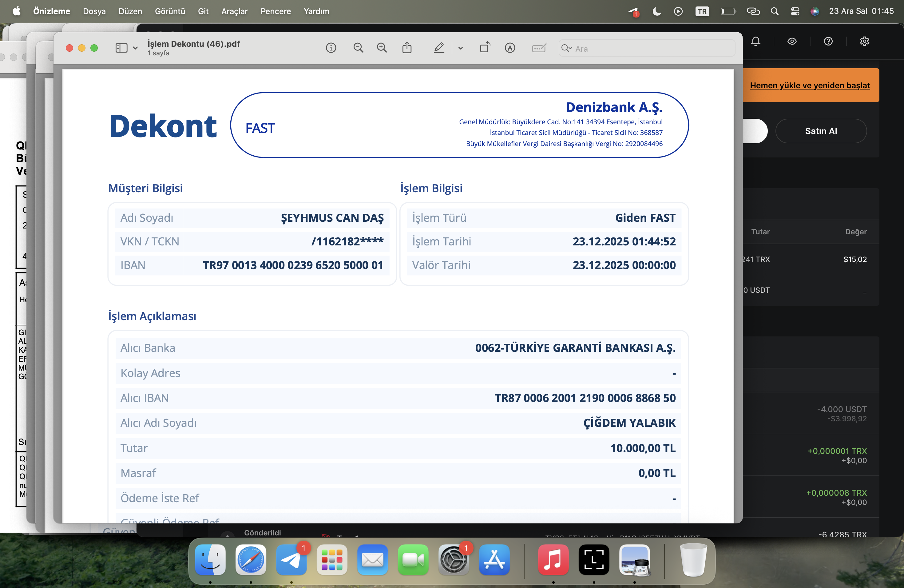Open the sidebar view toggle in Preview

(x=121, y=48)
